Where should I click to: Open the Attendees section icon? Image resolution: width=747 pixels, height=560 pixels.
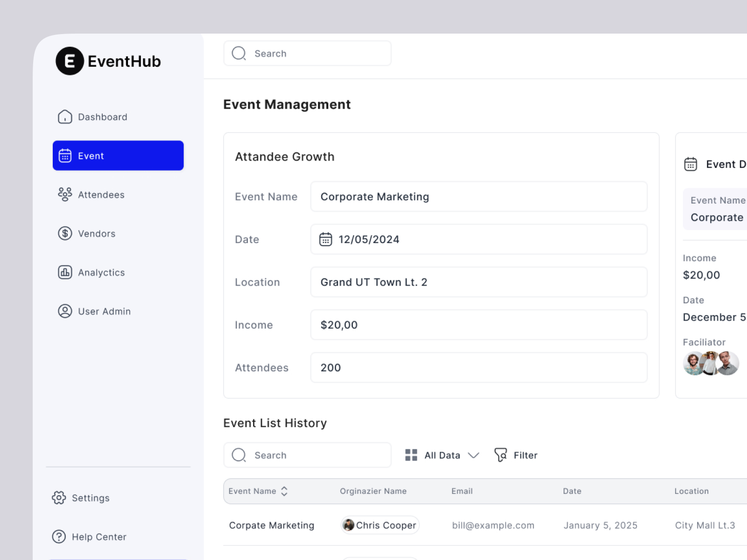(x=65, y=194)
